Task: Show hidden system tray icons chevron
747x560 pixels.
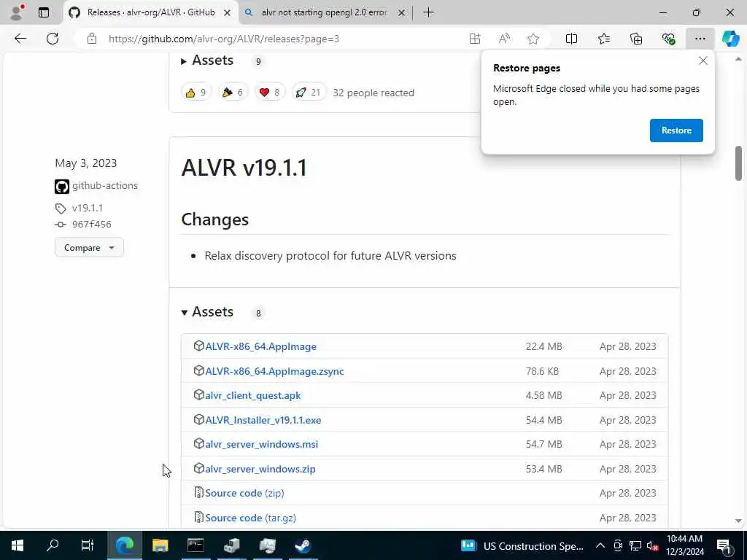Action: tap(600, 545)
